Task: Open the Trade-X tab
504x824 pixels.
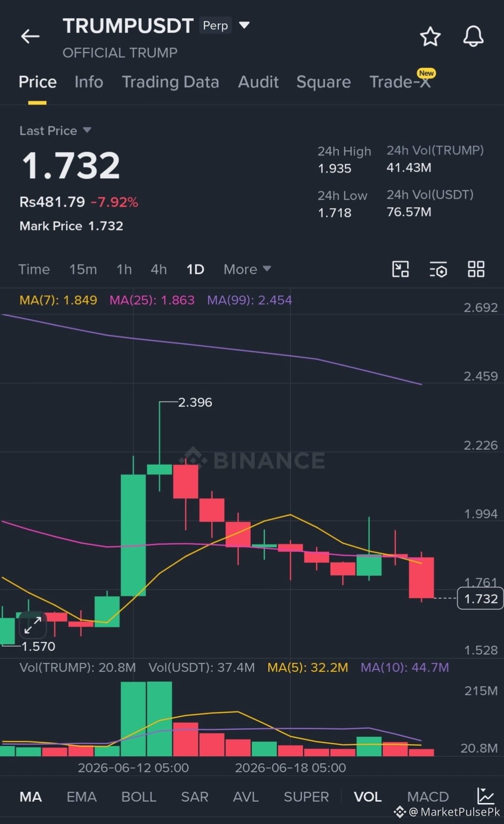Action: coord(400,82)
